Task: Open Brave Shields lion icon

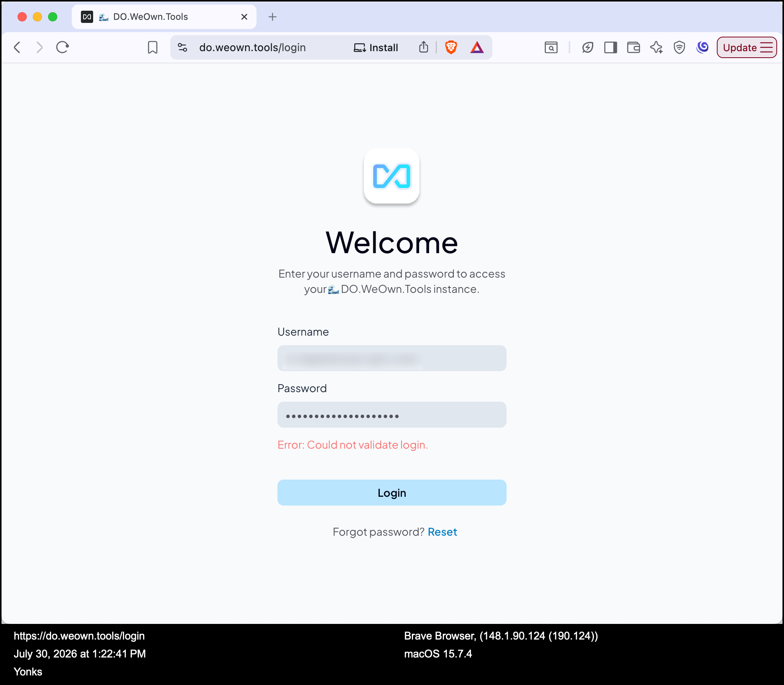Action: tap(451, 47)
